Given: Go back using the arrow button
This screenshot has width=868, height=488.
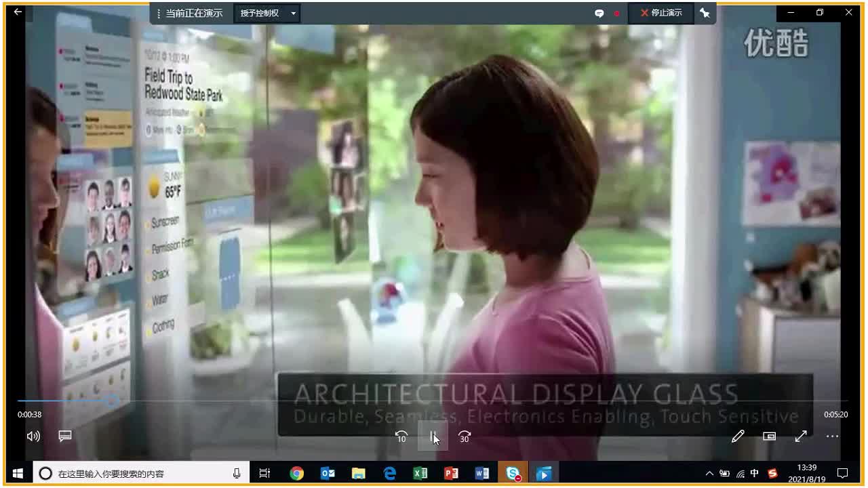Looking at the screenshot, I should coord(18,12).
